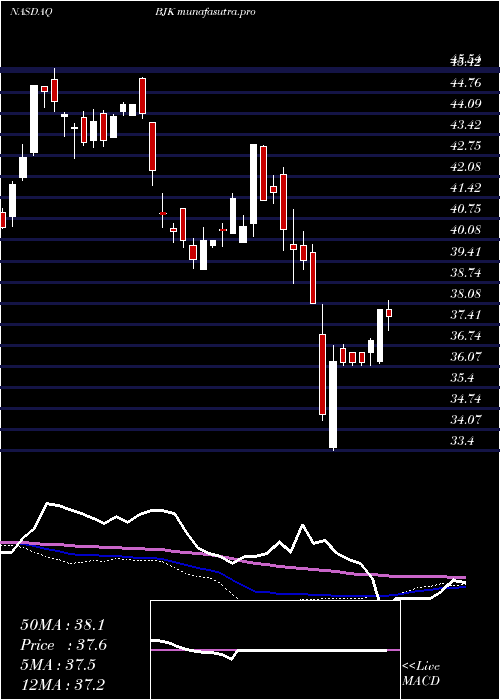This screenshot has height=700, width=500.
Task: Click the last red candle at the right end
Action: pos(389,313)
